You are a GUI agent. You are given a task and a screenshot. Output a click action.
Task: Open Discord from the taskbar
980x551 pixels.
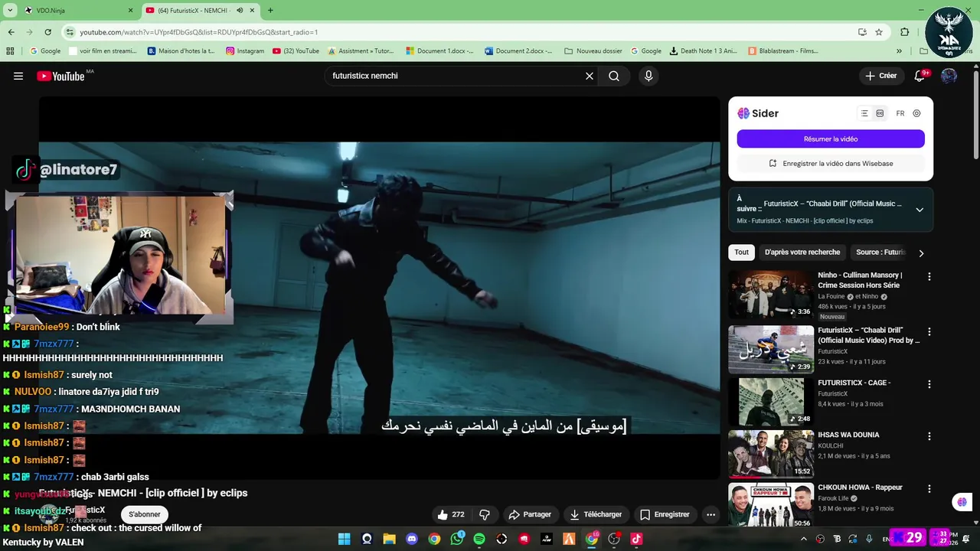pos(412,539)
